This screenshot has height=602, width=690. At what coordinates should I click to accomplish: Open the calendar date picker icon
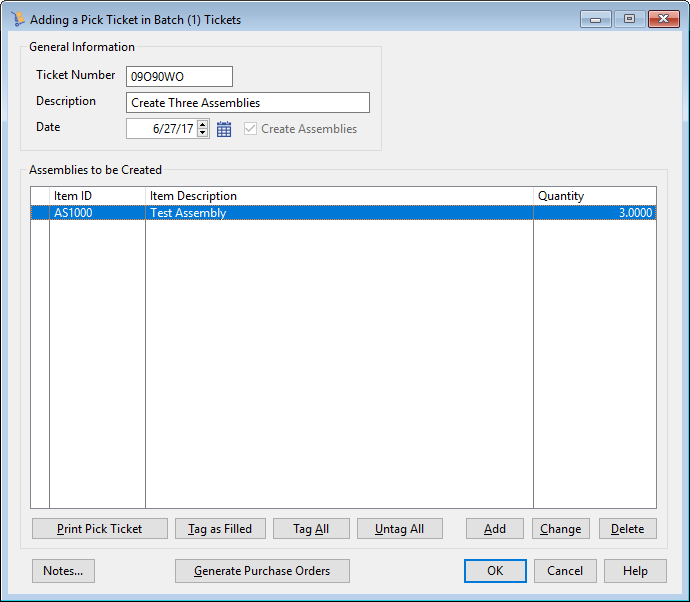pyautogui.click(x=224, y=129)
